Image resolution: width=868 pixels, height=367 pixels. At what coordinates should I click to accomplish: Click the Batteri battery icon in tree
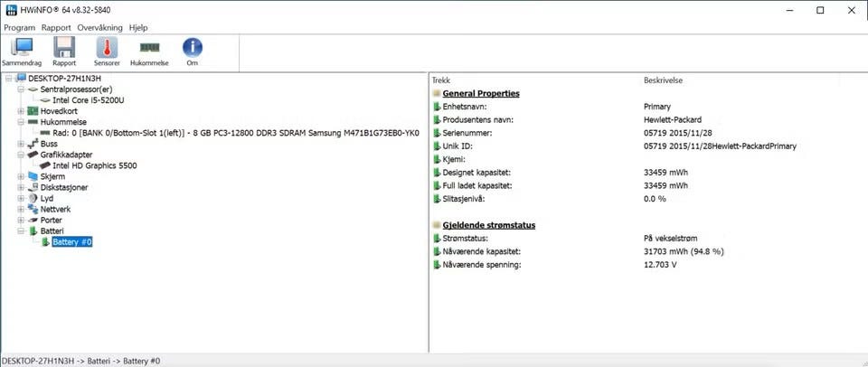click(x=33, y=231)
